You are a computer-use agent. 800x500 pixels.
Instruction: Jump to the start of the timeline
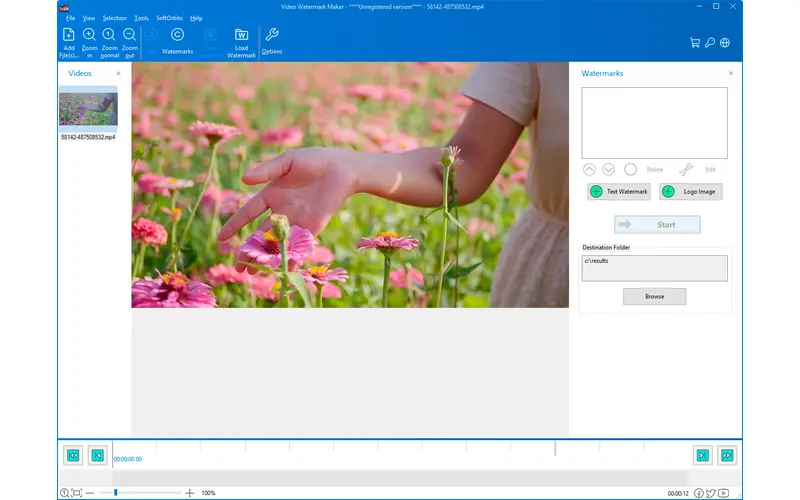[x=73, y=456]
